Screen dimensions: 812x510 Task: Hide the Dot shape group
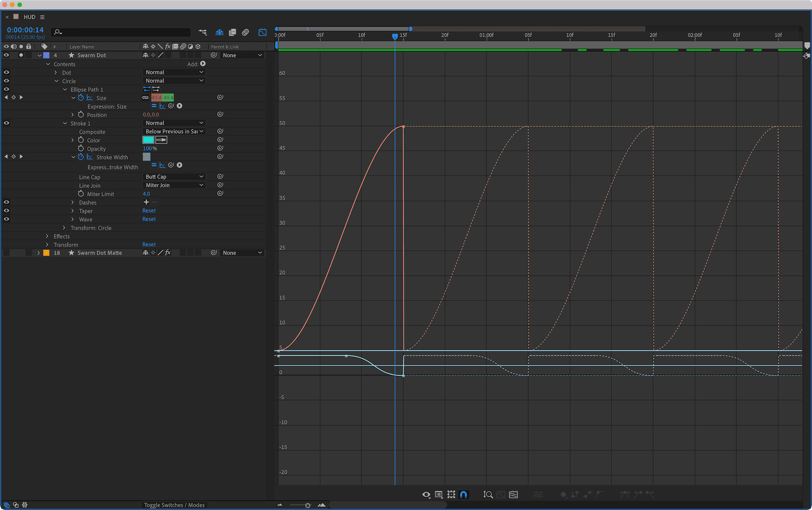(x=6, y=72)
